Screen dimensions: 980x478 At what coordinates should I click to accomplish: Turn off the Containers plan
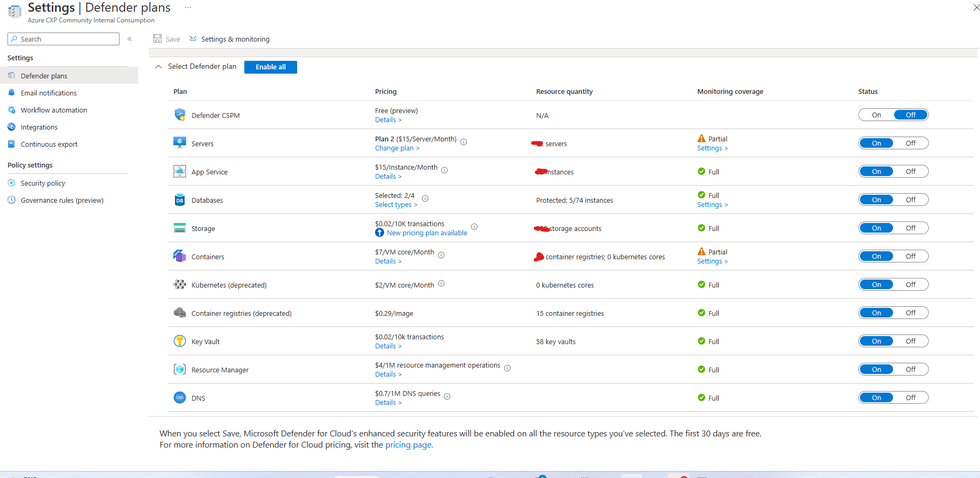pos(911,256)
